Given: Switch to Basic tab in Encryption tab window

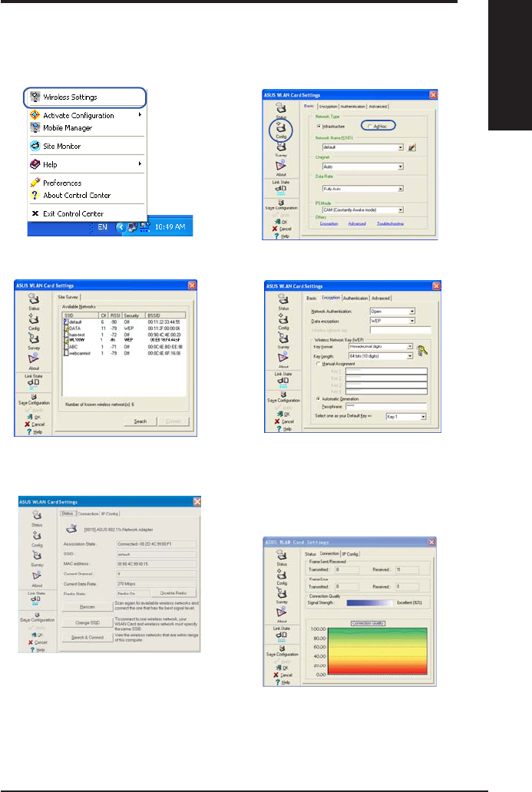Looking at the screenshot, I should [312, 298].
